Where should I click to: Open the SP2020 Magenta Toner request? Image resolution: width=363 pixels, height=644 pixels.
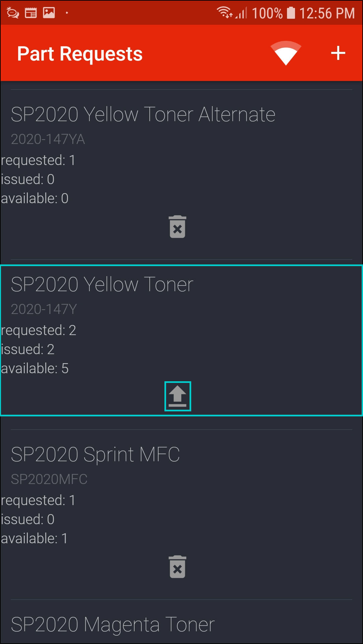[113, 625]
